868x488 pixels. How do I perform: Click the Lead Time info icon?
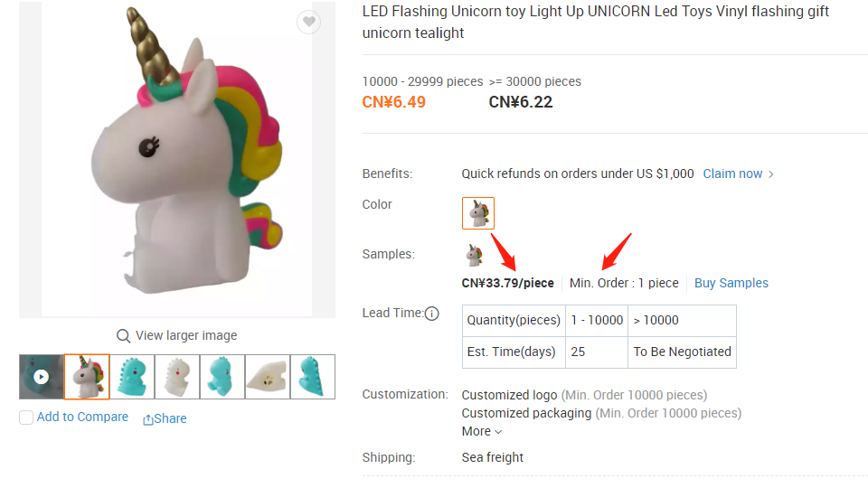click(x=432, y=314)
